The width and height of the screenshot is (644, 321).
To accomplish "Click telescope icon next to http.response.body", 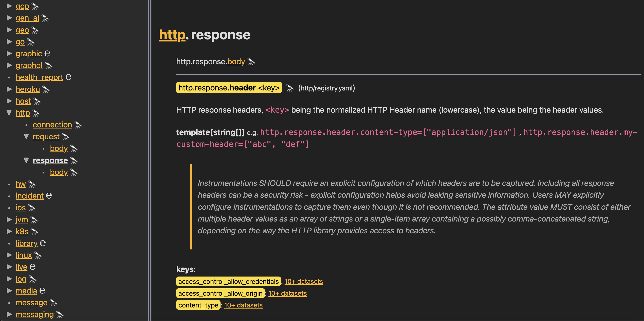I will pyautogui.click(x=251, y=62).
